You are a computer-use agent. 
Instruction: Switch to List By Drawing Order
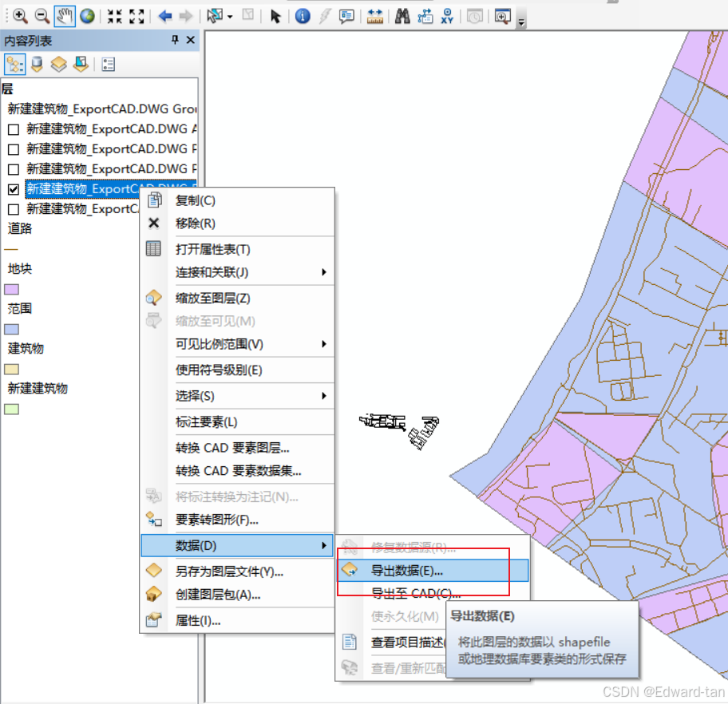14,65
